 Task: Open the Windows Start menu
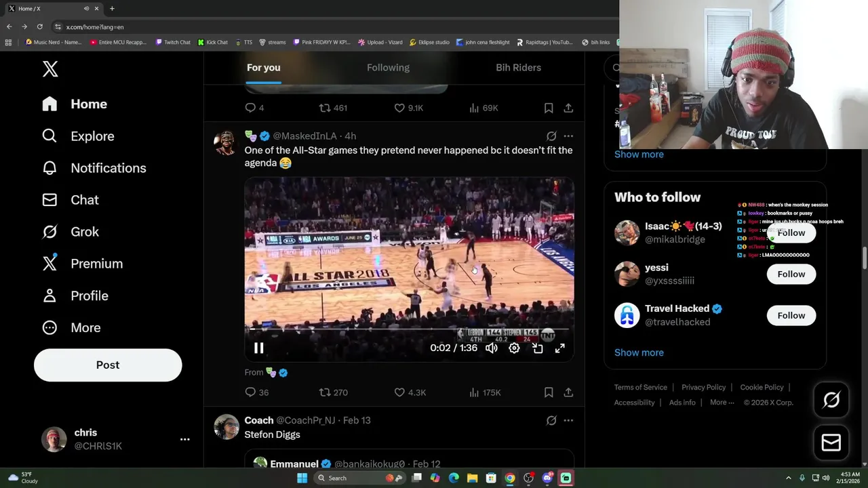pyautogui.click(x=302, y=478)
